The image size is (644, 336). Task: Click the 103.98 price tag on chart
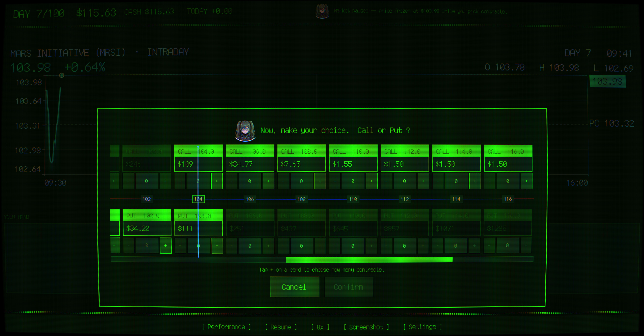coord(607,81)
